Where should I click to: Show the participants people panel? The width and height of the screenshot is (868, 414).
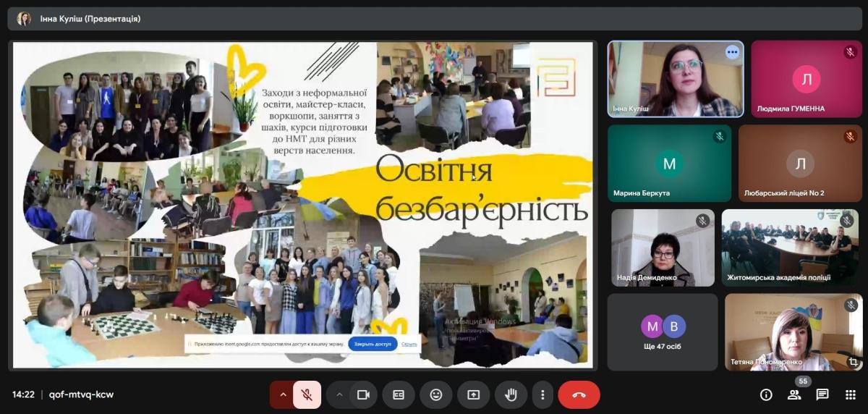coord(794,394)
